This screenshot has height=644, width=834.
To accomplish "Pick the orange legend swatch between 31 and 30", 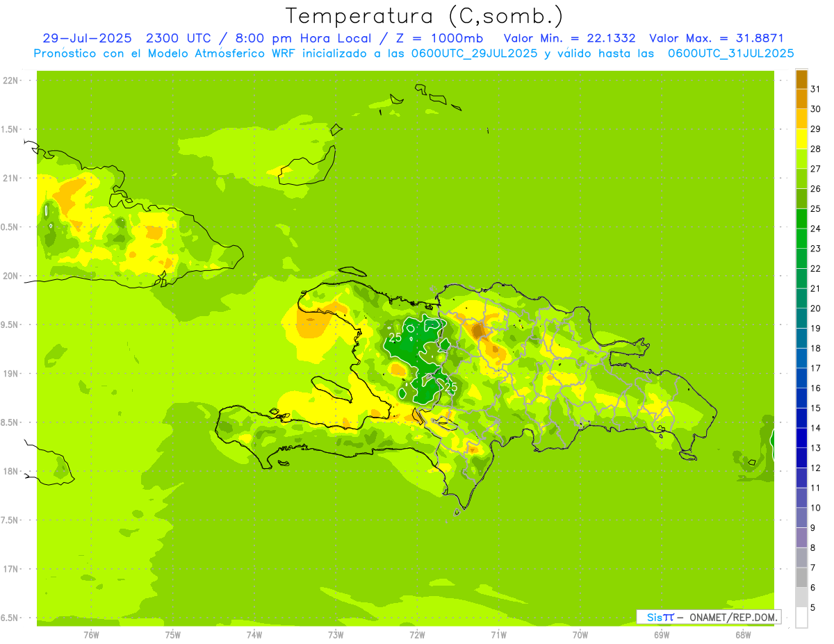I will pyautogui.click(x=801, y=99).
